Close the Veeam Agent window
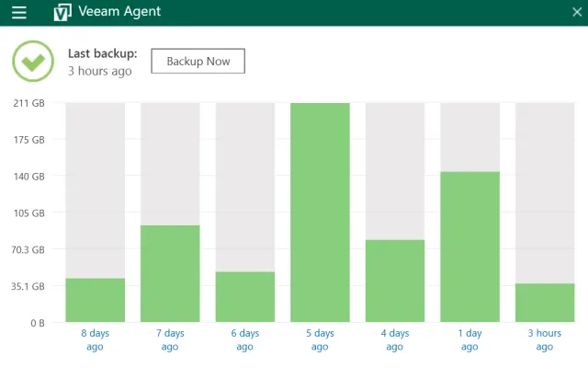The image size is (588, 379). point(576,12)
